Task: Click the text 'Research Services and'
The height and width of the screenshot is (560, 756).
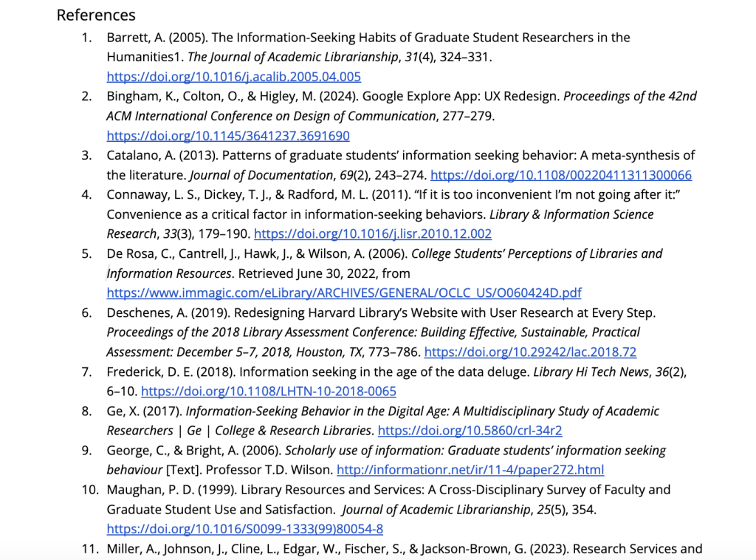Action: coord(637,549)
